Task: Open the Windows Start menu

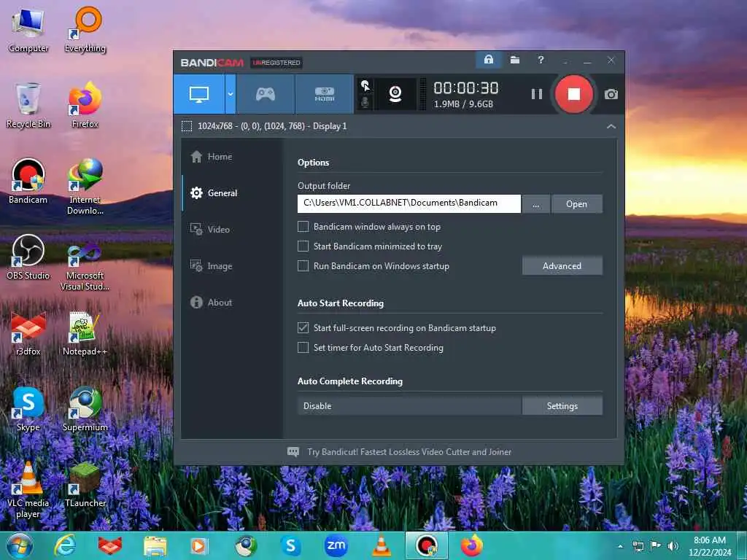Action: [19, 545]
